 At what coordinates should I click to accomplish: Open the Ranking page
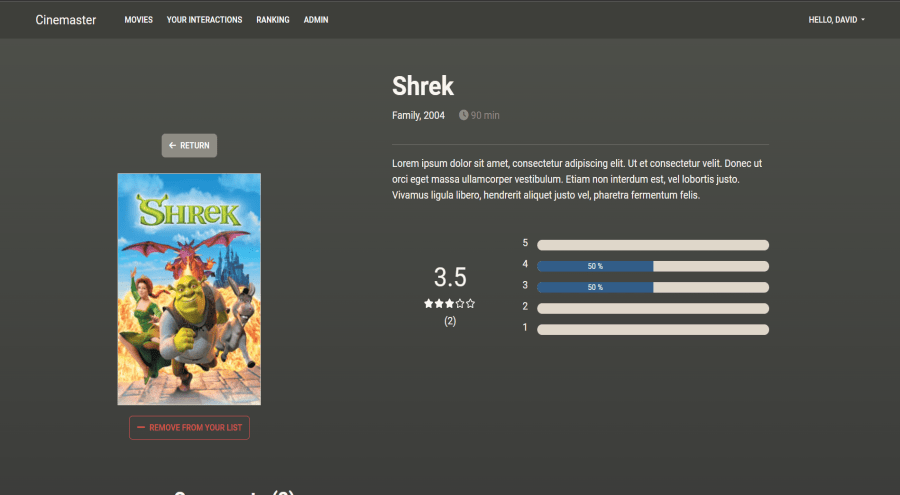273,20
